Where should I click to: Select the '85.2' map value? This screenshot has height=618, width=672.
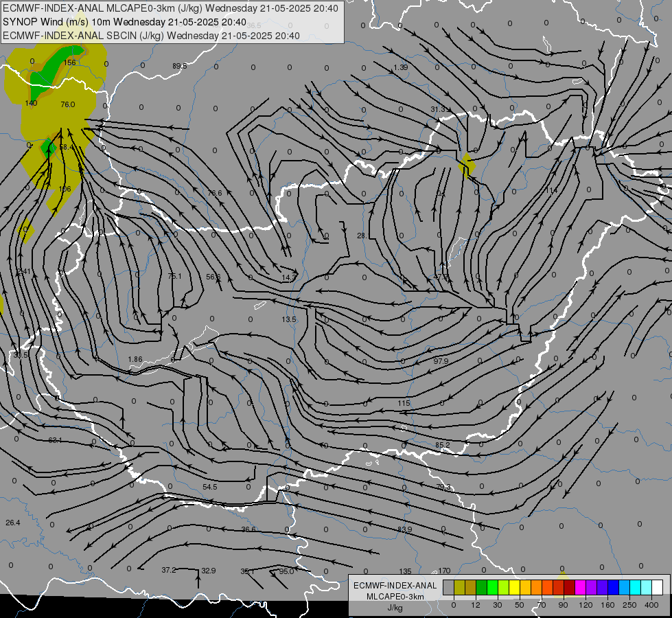tap(442, 445)
